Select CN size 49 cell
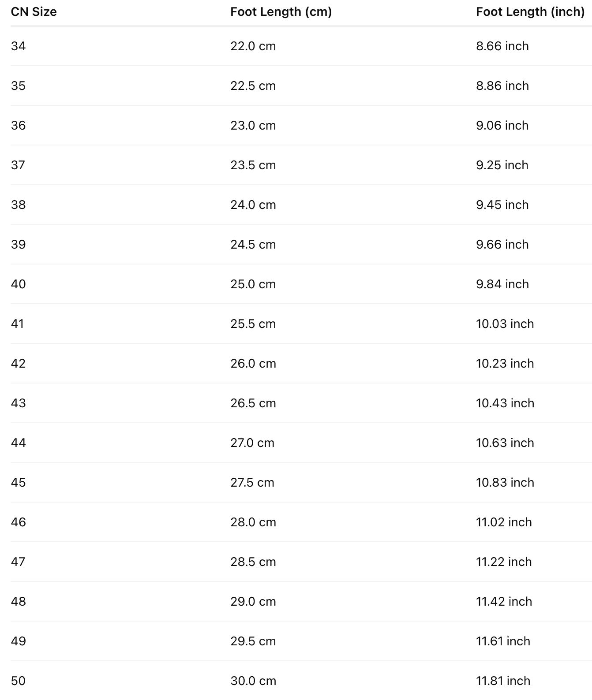Viewport: 592px width, 700px height. [x=19, y=641]
